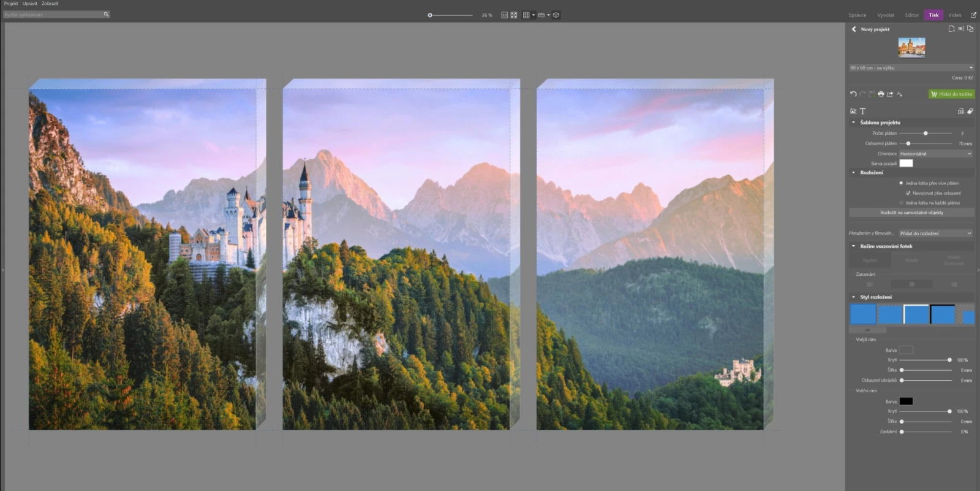The height and width of the screenshot is (491, 980).
Task: Select the text tool T icon
Action: [862, 111]
